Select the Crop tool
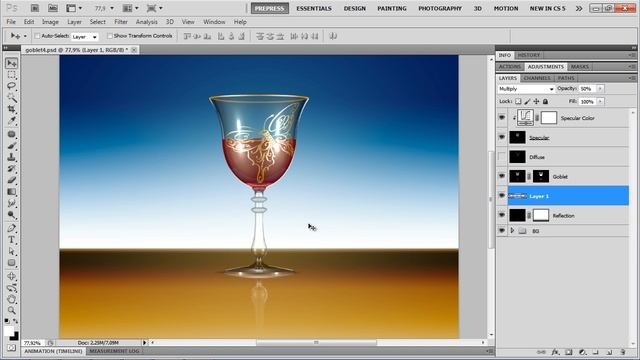The image size is (640, 360). tap(11, 109)
